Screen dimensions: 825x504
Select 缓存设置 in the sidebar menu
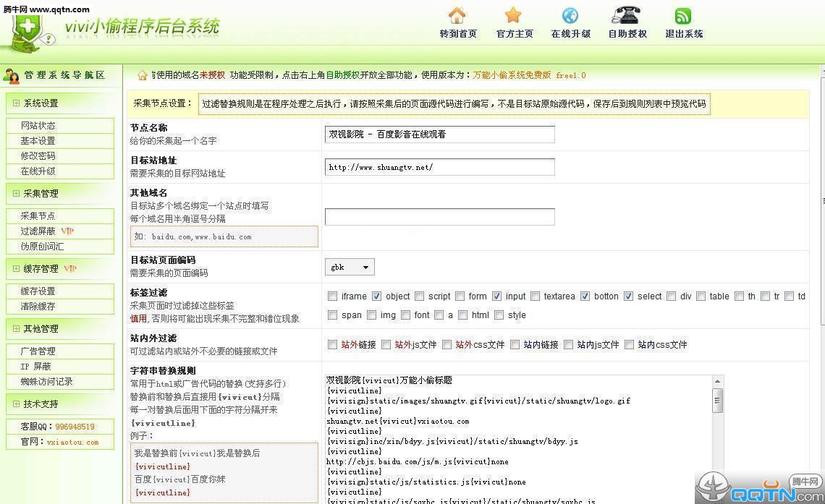[x=38, y=291]
